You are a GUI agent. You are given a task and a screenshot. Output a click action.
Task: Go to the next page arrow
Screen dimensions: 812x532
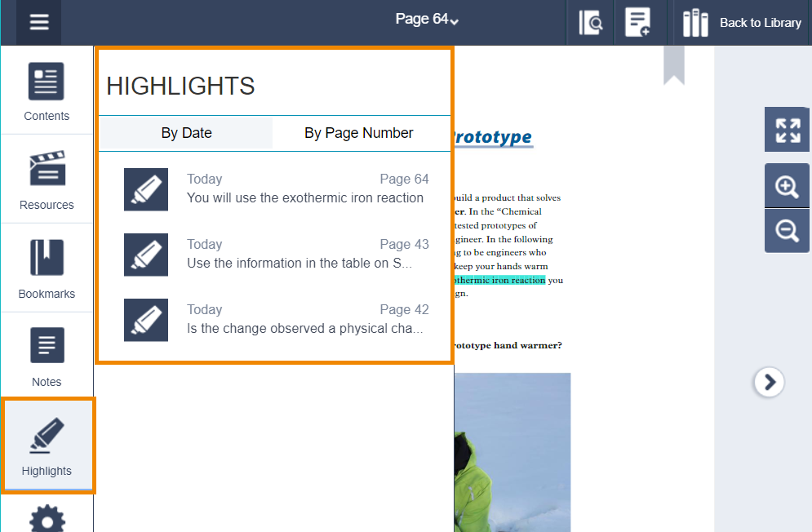(769, 381)
